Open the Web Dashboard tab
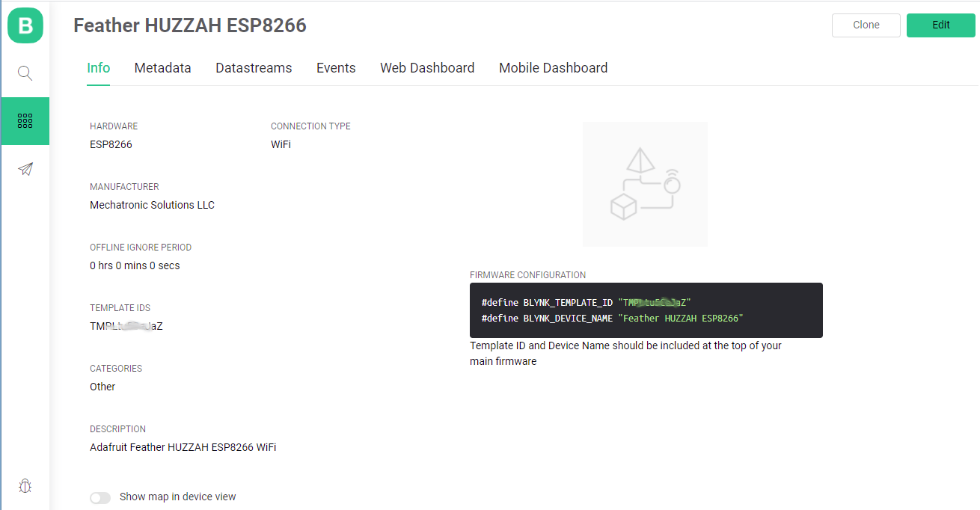The width and height of the screenshot is (980, 510). click(x=427, y=68)
